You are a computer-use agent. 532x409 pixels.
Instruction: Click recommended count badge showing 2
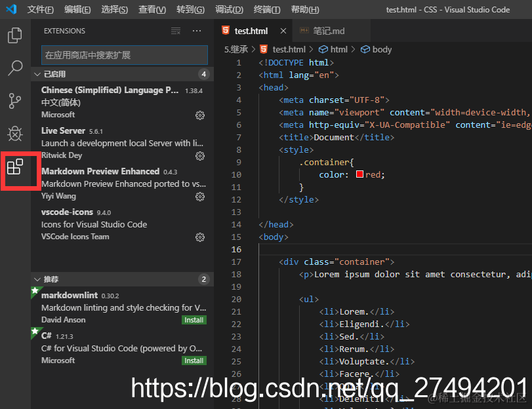point(203,279)
